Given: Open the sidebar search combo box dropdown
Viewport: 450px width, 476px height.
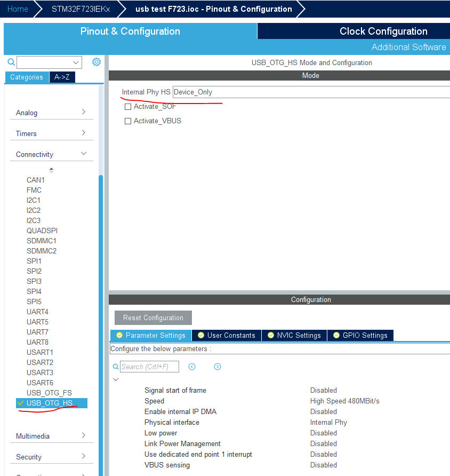Looking at the screenshot, I should pyautogui.click(x=76, y=62).
